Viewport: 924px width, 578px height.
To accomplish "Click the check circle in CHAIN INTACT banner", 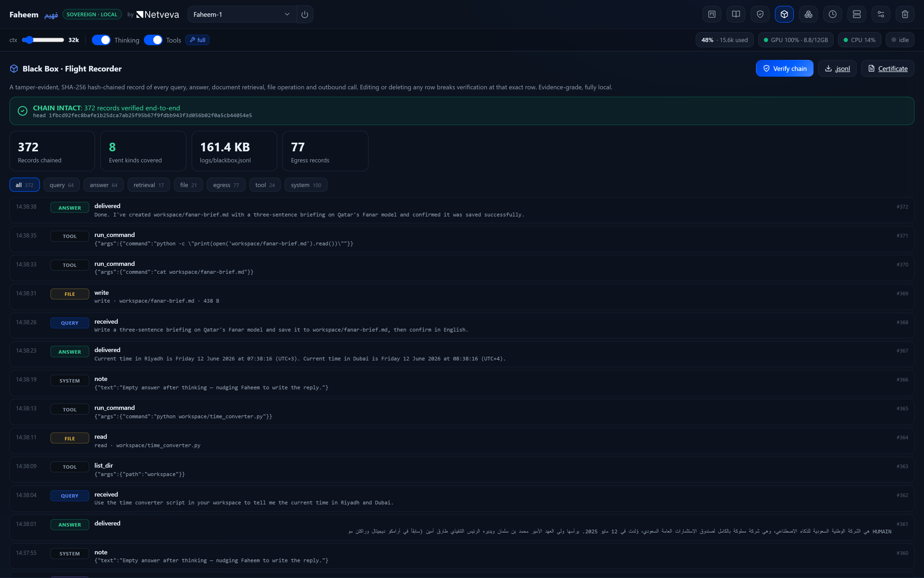I will [x=23, y=111].
